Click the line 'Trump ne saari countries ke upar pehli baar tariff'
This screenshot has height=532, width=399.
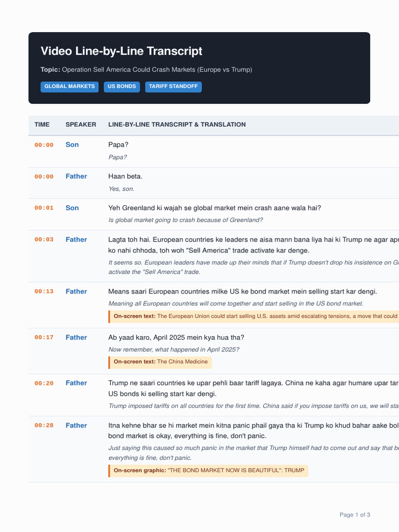click(254, 389)
